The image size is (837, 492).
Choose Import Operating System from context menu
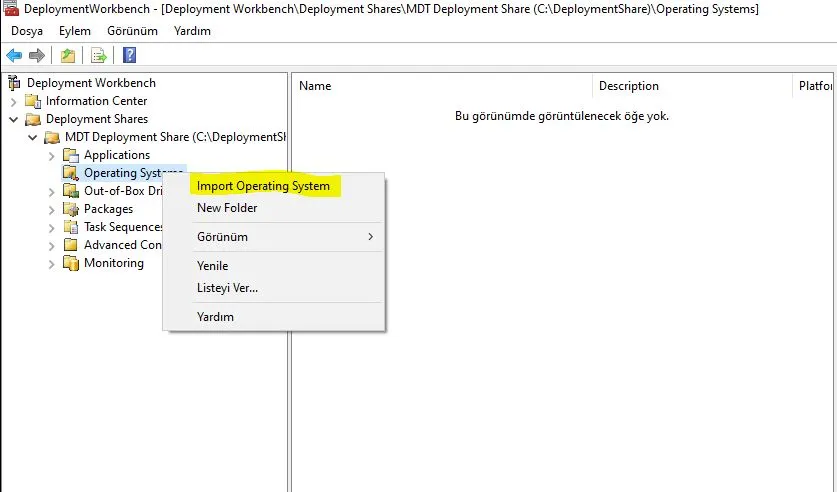click(263, 186)
